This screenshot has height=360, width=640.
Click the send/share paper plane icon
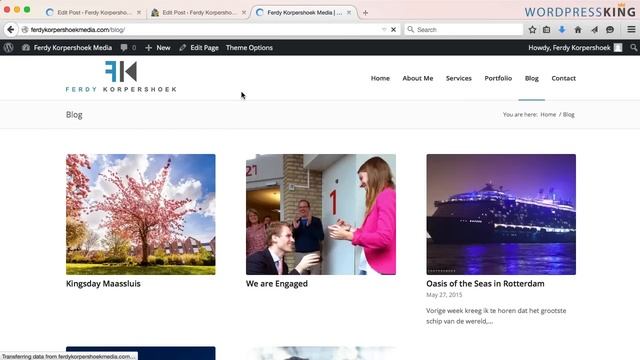[594, 29]
